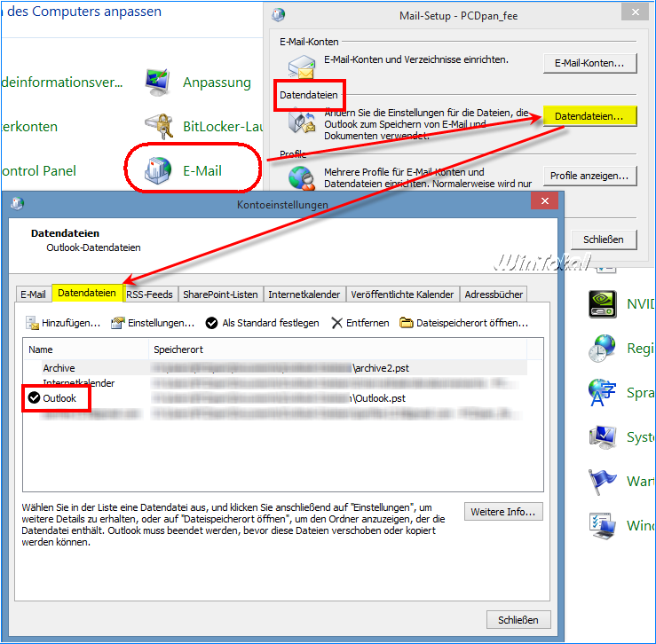Click the Speicherort column header
Screen dimensions: 656x644
tap(337, 349)
